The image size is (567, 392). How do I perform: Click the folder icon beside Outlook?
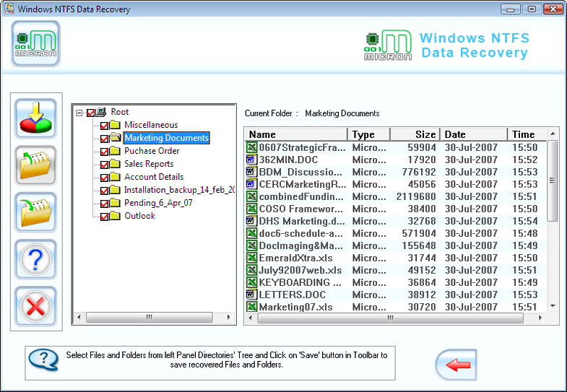tap(115, 216)
